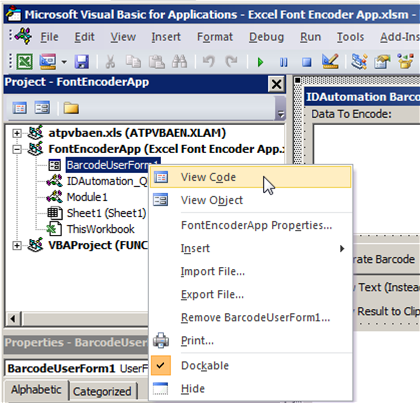Choose Hide in context menu
This screenshot has width=420, height=403.
(251, 389)
